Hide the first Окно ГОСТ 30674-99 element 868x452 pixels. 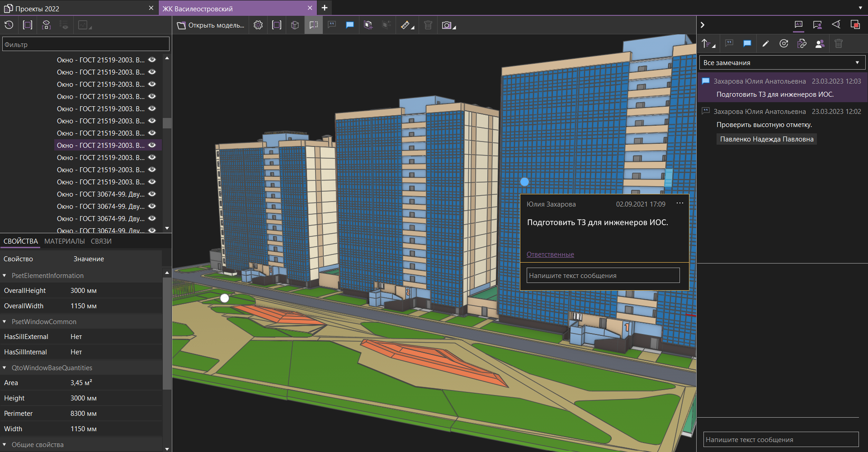point(152,194)
